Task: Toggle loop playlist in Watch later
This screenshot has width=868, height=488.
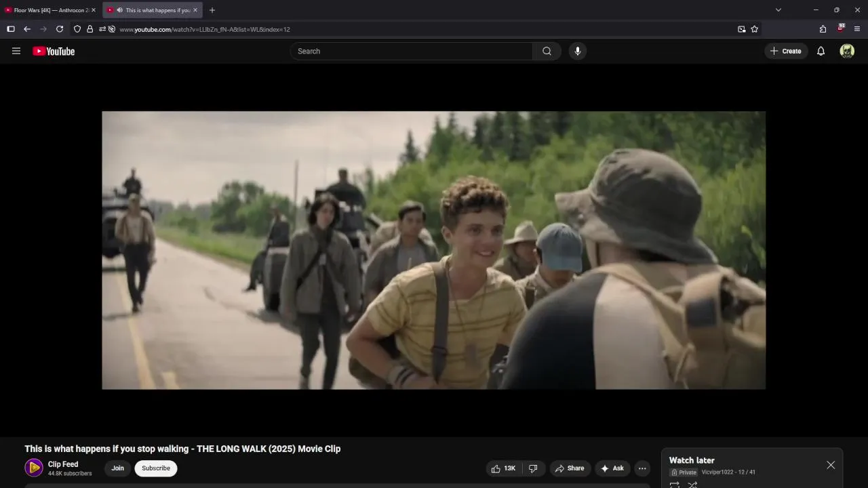Action: 675,485
